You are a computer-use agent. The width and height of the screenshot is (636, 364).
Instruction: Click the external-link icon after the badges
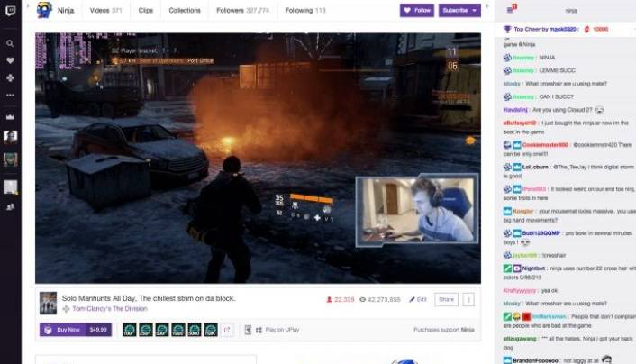click(x=227, y=330)
